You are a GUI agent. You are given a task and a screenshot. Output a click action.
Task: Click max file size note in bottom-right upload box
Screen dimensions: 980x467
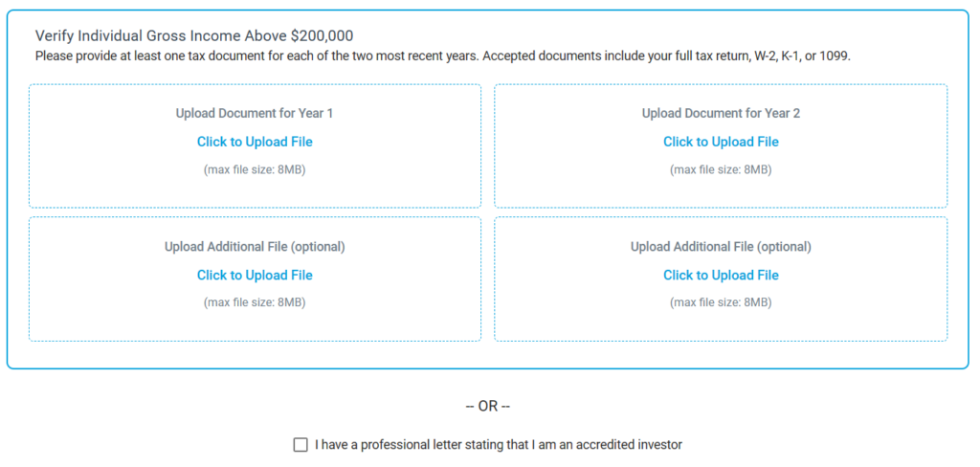click(x=721, y=302)
